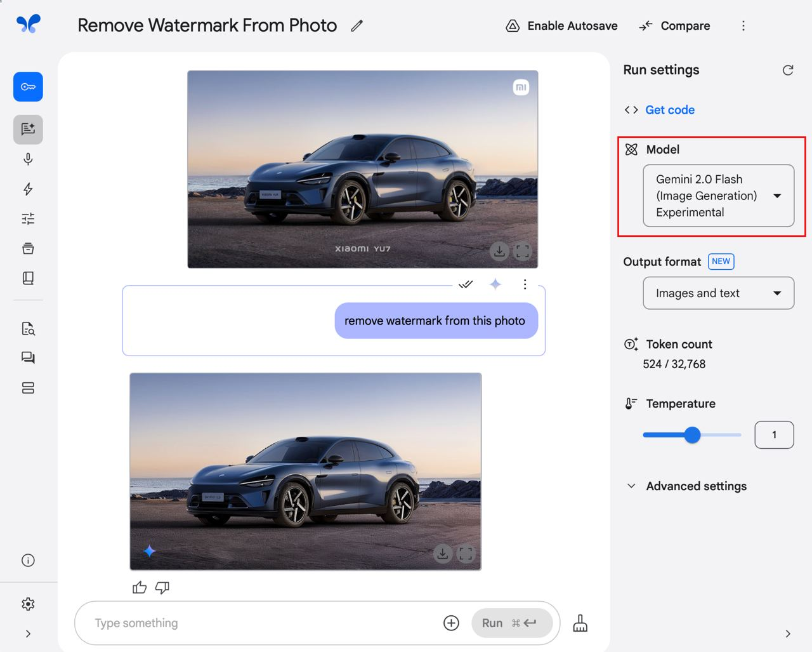Open the settings gear in the sidebar
The width and height of the screenshot is (812, 652).
click(28, 604)
